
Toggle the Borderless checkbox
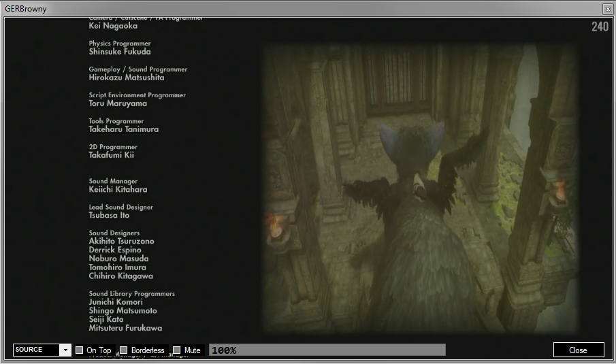(124, 350)
